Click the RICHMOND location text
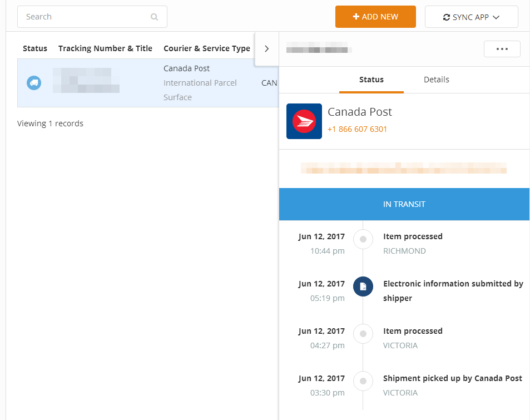This screenshot has width=530, height=420. [404, 251]
